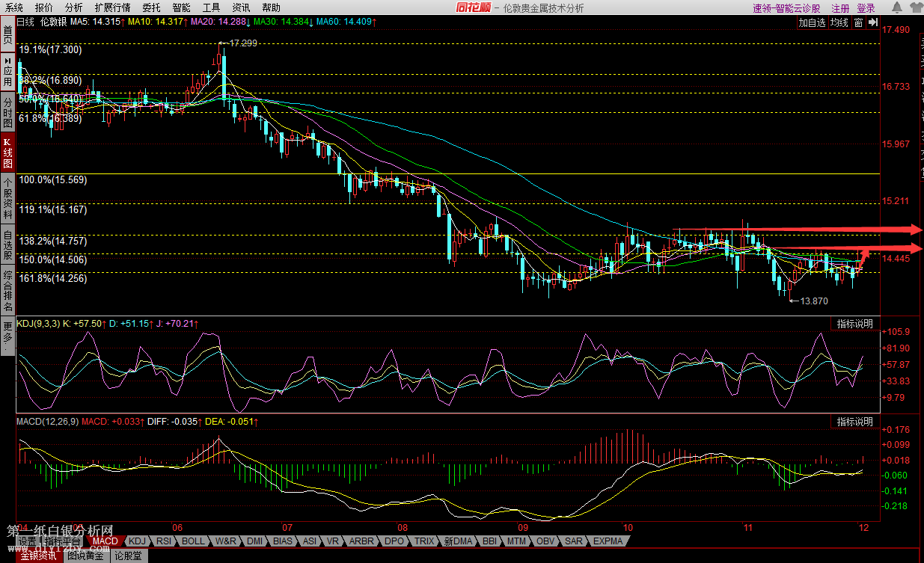Viewport: 924px width, 563px height.
Task: Click the MA5 value label on chart header
Action: tap(98, 22)
